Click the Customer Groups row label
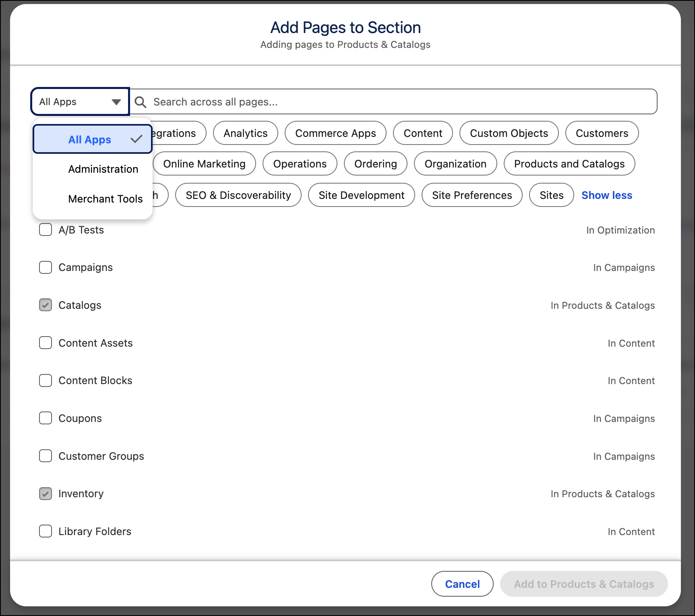Viewport: 695px width, 616px height. (x=101, y=456)
